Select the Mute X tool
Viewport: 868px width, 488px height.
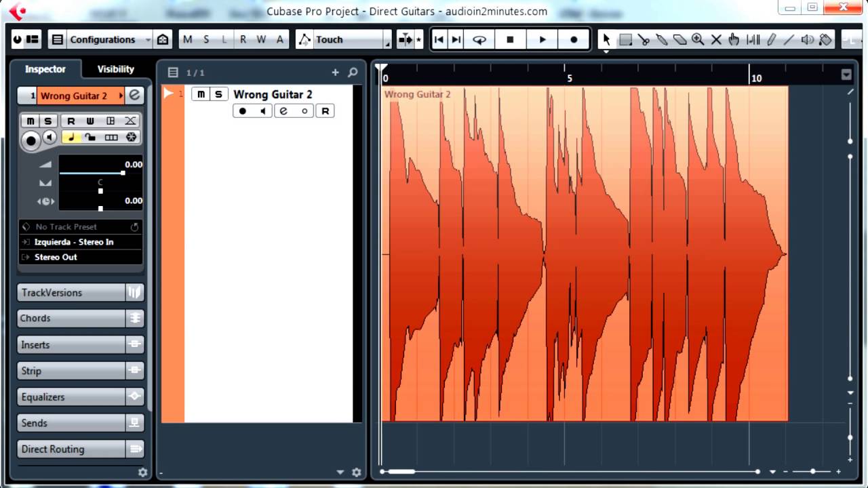[x=716, y=39]
